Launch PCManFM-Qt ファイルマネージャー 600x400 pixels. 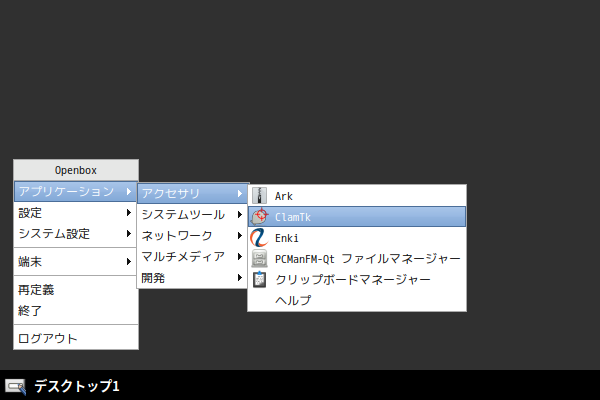click(x=357, y=259)
